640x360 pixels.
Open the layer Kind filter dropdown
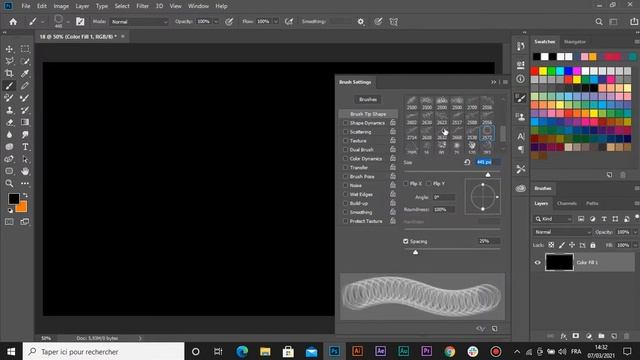pos(553,219)
